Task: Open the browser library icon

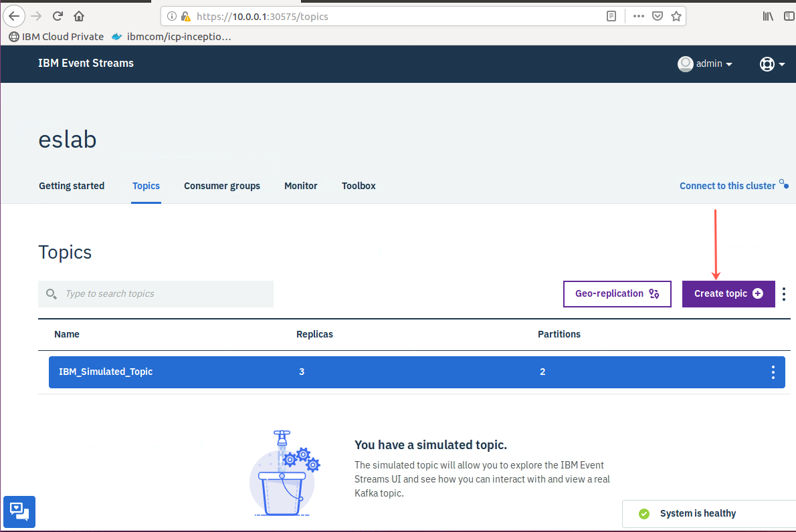Action: (768, 16)
